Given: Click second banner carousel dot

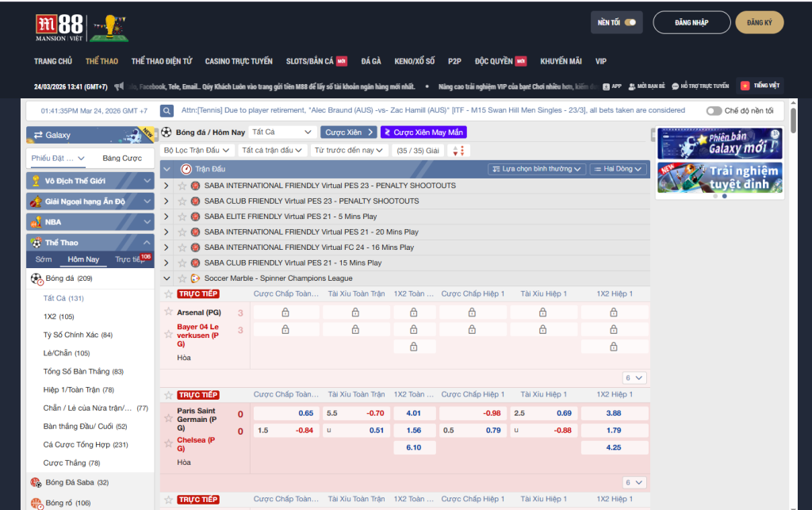Looking at the screenshot, I should coord(725,196).
